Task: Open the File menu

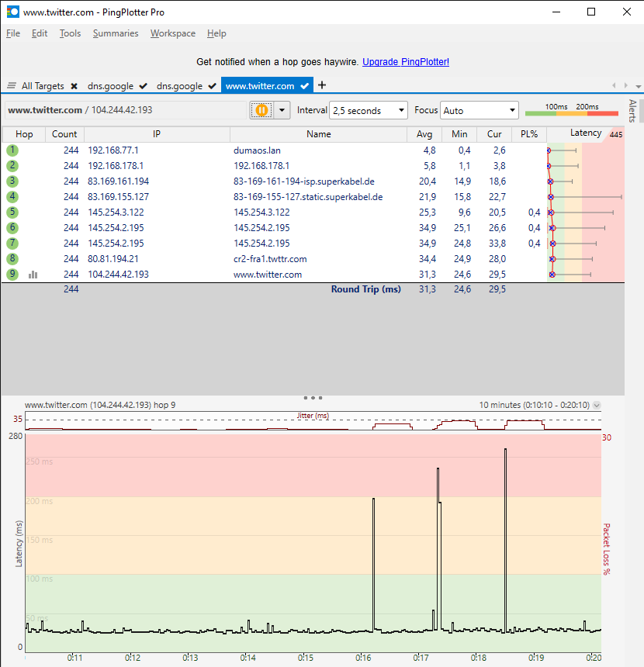Action: (13, 33)
